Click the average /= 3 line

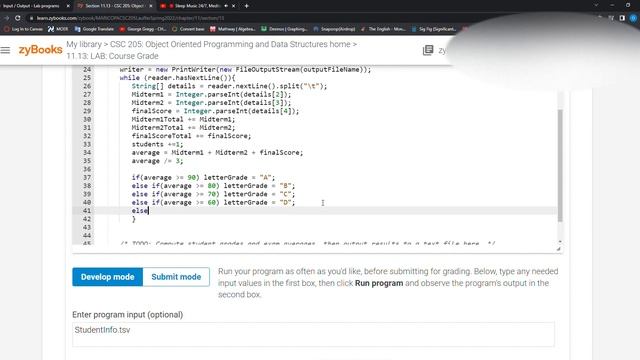tap(157, 161)
